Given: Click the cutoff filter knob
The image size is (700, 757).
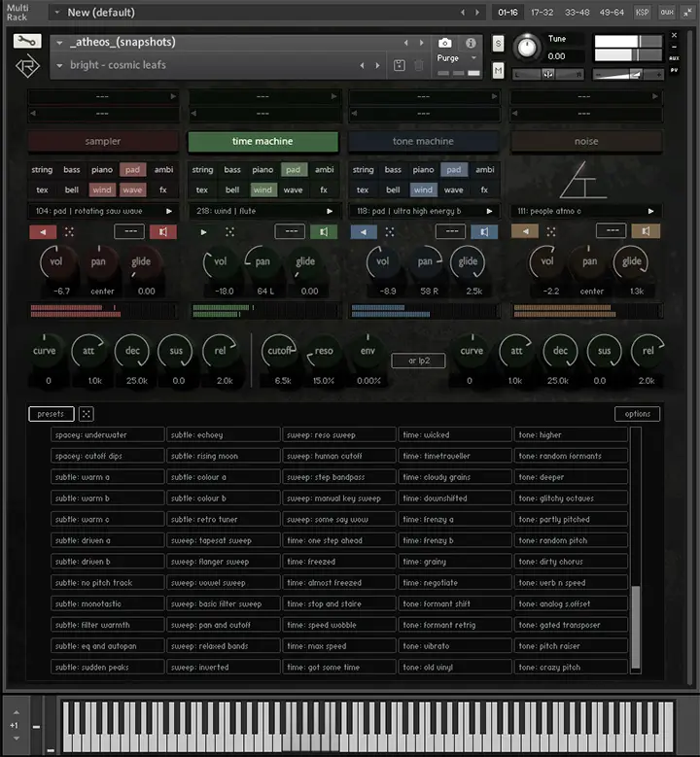Looking at the screenshot, I should click(279, 352).
